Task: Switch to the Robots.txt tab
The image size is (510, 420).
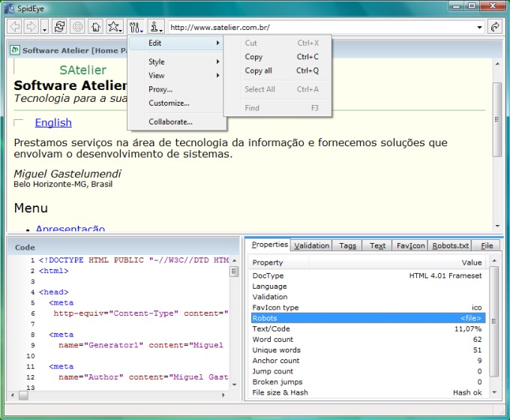Action: (451, 245)
